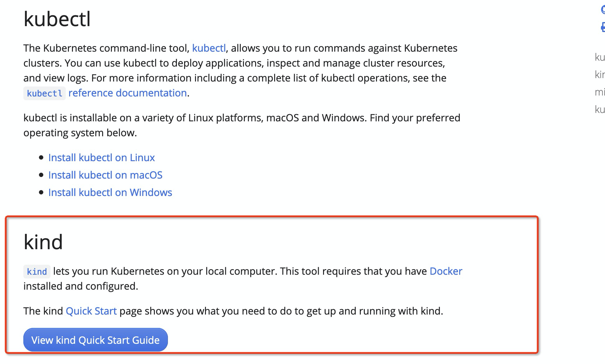Click the large kind section heading

click(x=43, y=242)
